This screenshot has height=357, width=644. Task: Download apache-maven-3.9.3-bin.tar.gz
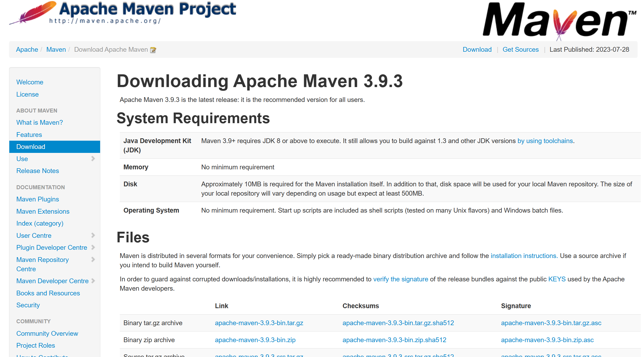click(259, 323)
